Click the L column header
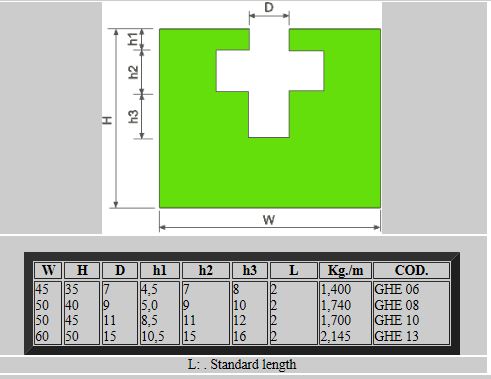Screen dimensions: 491x379 [x=293, y=270]
